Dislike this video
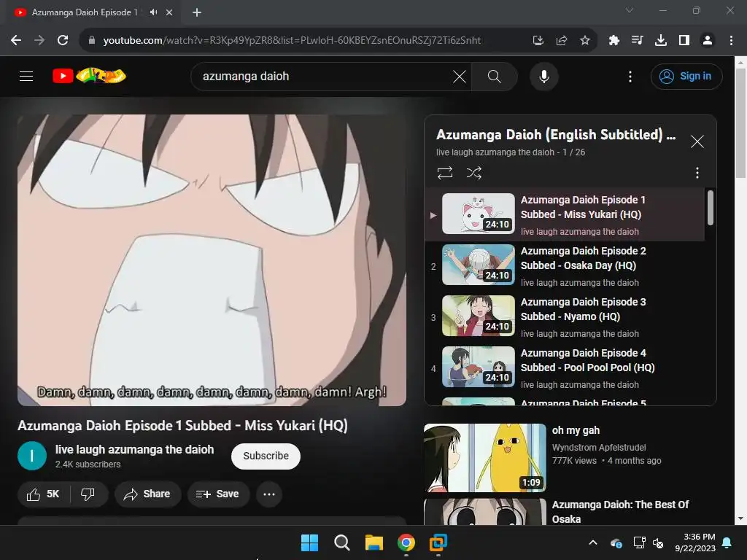 (x=88, y=494)
